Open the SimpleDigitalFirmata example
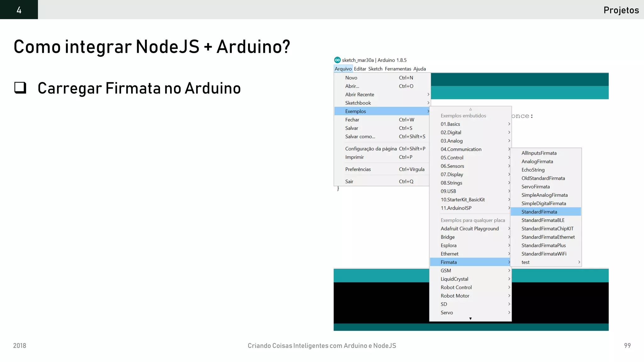 point(546,204)
